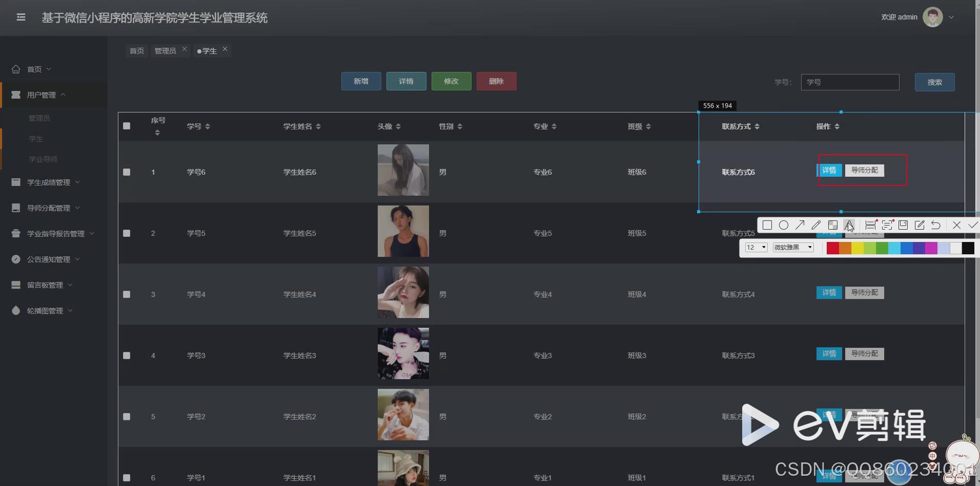Save the screenshot with the disk icon
The width and height of the screenshot is (980, 486).
coord(903,225)
